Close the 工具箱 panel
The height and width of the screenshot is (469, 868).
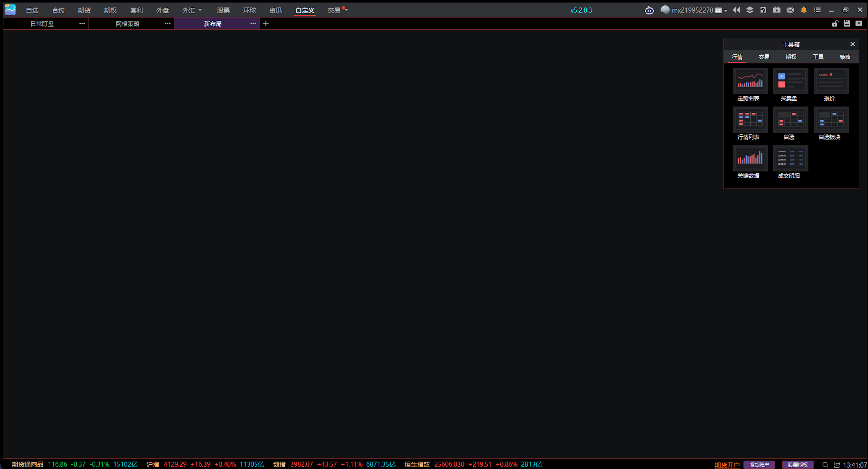point(853,44)
